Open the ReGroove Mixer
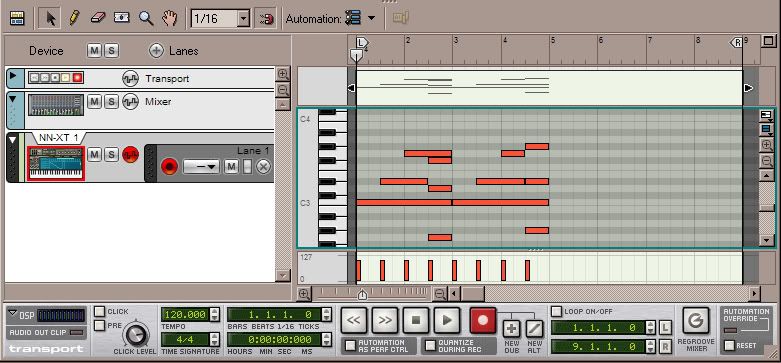 click(x=696, y=321)
